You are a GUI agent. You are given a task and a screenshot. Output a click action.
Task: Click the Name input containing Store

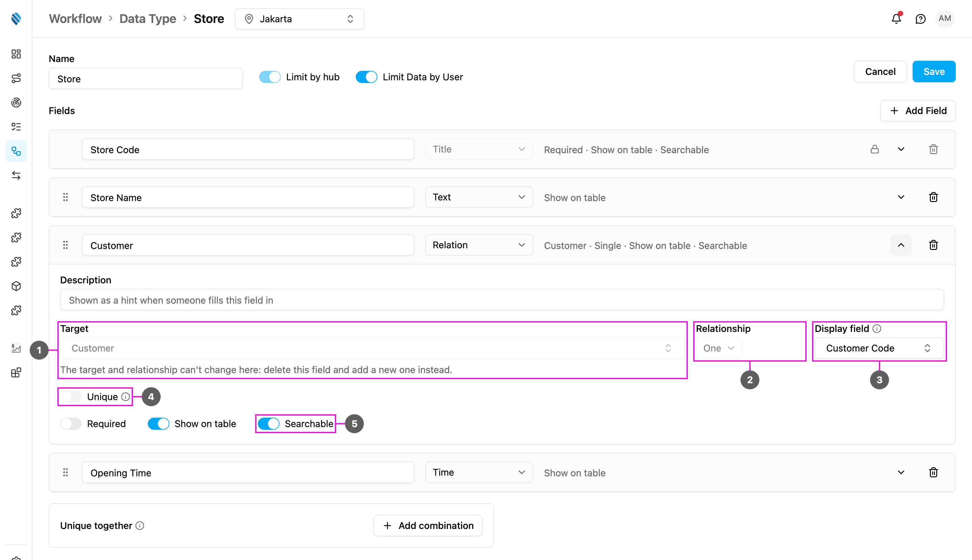coord(145,79)
